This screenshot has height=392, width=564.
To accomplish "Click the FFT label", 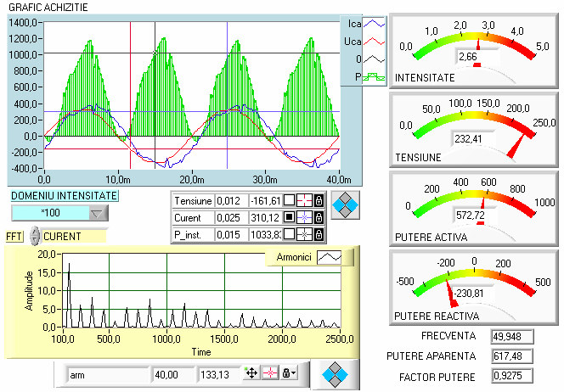I will pos(14,237).
